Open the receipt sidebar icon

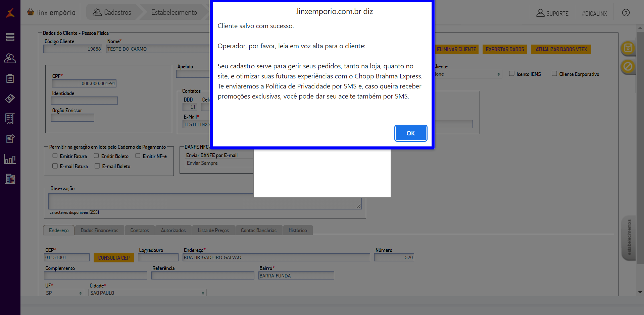coord(10,119)
